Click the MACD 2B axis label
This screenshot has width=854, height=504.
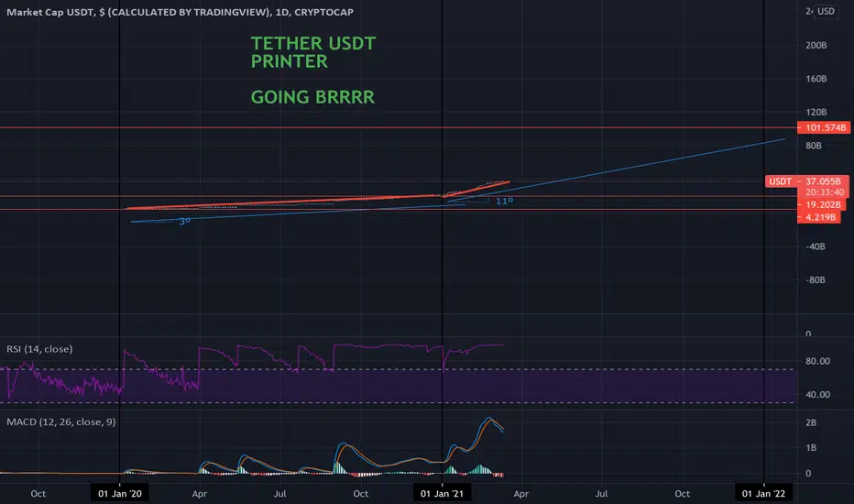tap(811, 422)
